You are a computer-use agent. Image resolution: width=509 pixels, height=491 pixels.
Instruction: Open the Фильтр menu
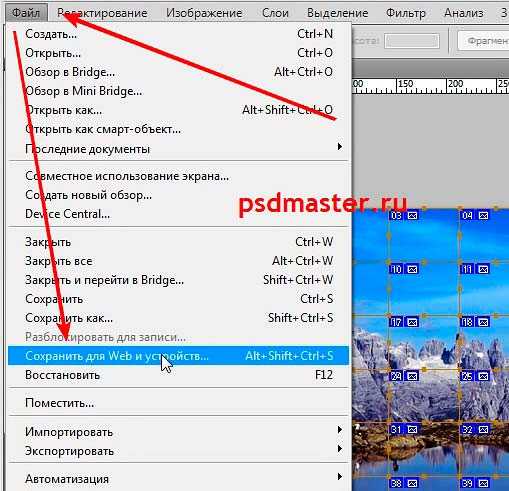point(406,13)
